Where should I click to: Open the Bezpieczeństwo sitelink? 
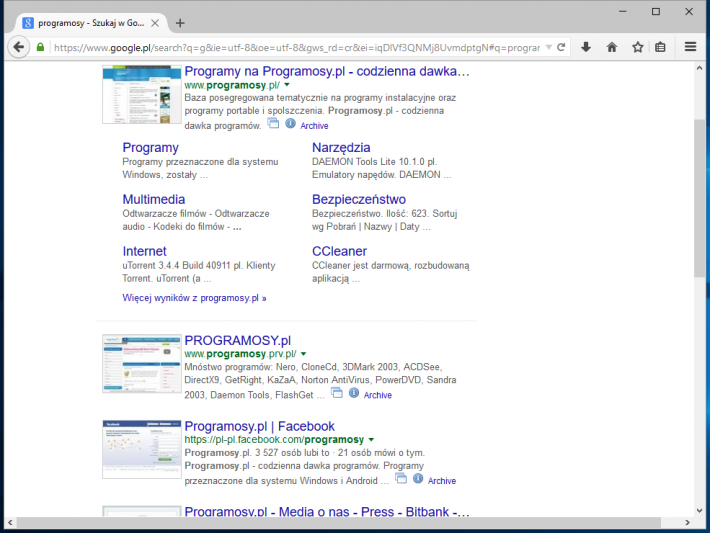(359, 199)
